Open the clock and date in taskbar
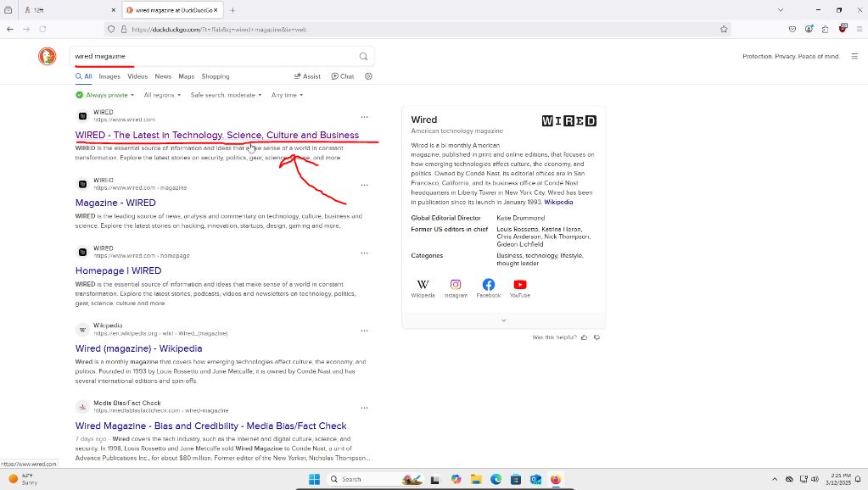This screenshot has width=868, height=490. (838, 479)
